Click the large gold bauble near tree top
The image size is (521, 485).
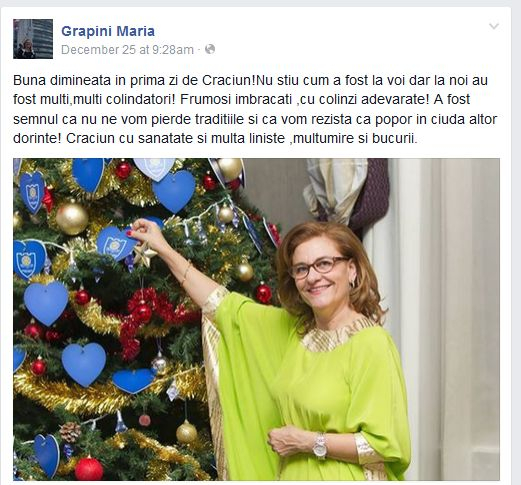tap(72, 218)
